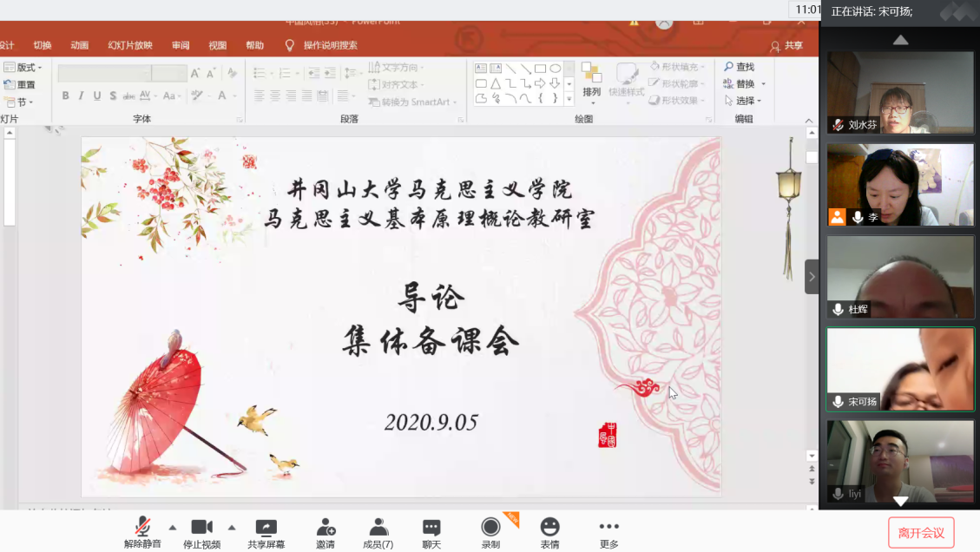Start recording with the 录制 icon
Viewport: 980px width, 552px height.
point(490,527)
